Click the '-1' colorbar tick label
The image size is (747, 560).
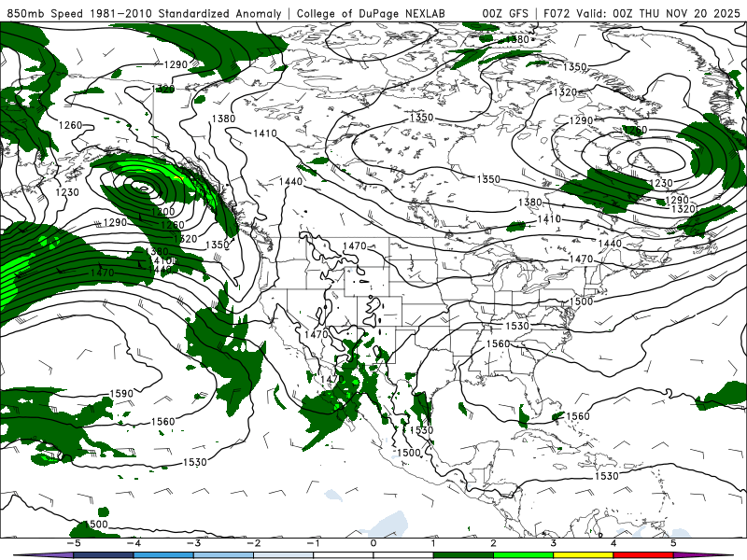coord(314,543)
